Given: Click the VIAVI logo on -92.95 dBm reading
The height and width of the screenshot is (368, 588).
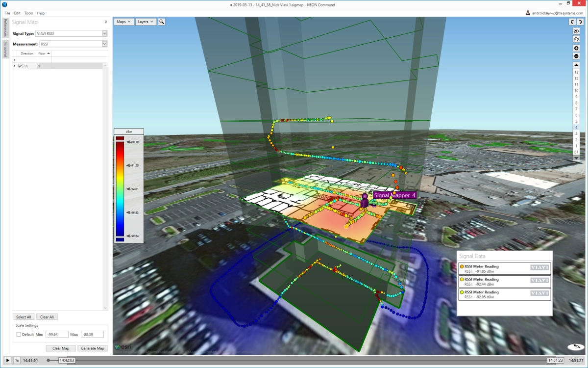Looking at the screenshot, I should tap(539, 293).
